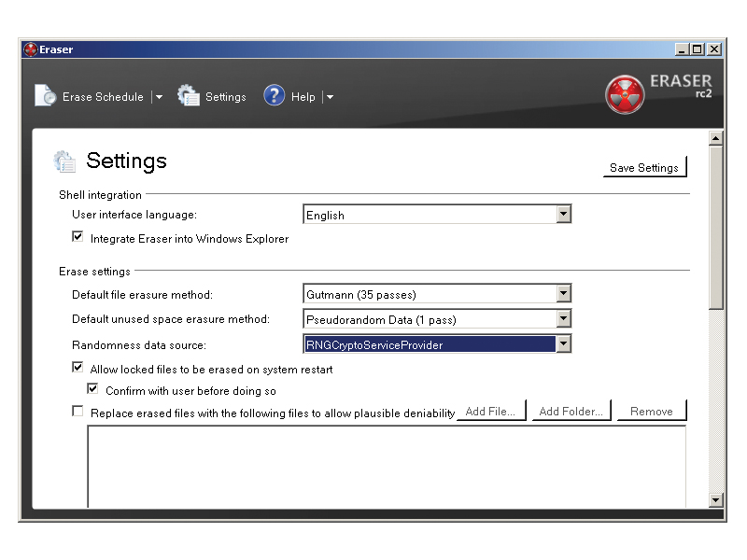Click the scrollbar up arrow
747x560 pixels.
coord(715,138)
